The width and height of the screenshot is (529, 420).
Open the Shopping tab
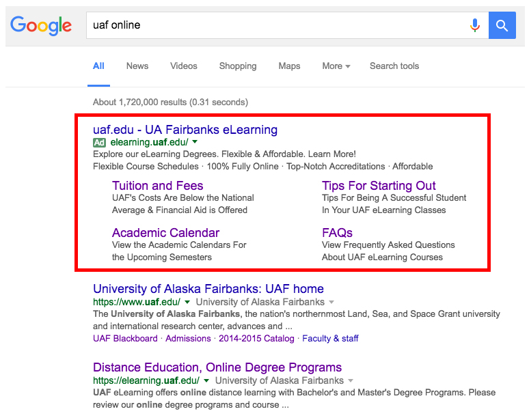[238, 66]
